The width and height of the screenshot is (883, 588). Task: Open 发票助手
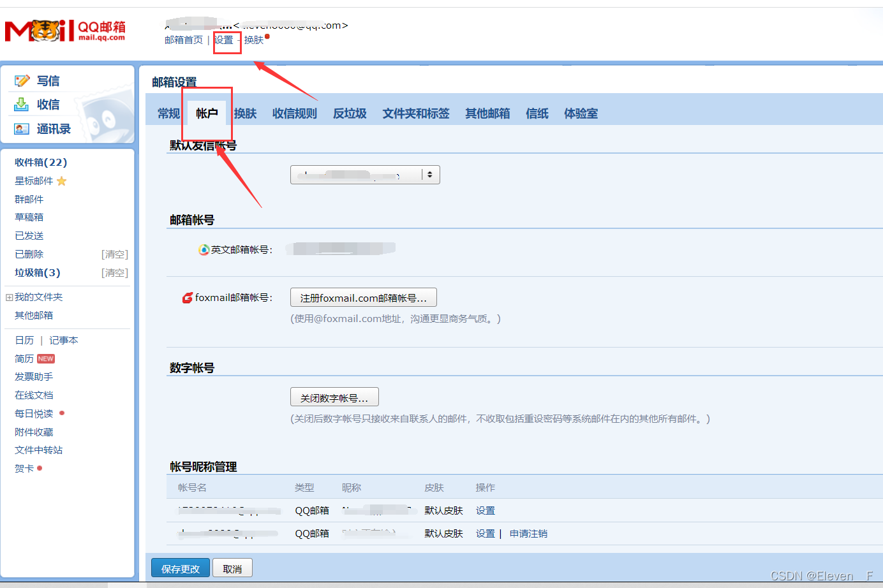pyautogui.click(x=34, y=377)
